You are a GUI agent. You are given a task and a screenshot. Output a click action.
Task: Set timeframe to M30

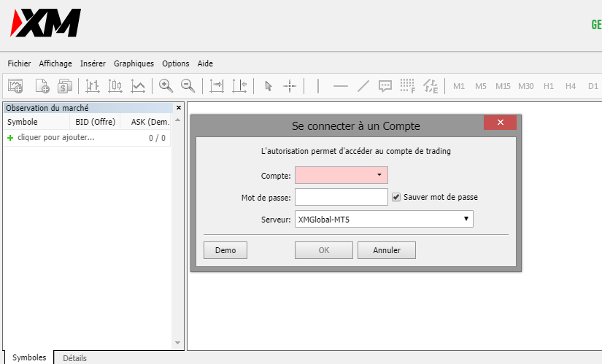click(526, 86)
